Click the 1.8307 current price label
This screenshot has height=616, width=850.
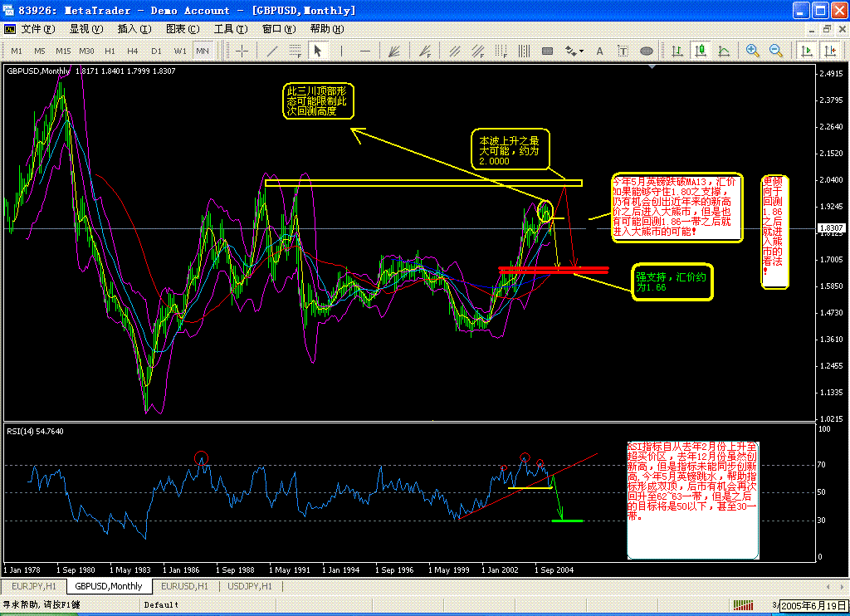pyautogui.click(x=831, y=227)
